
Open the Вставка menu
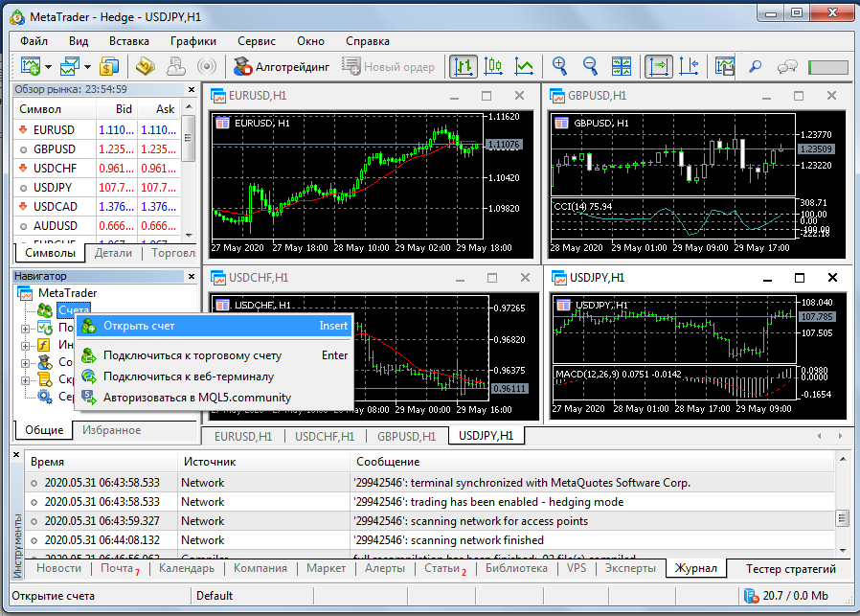129,41
